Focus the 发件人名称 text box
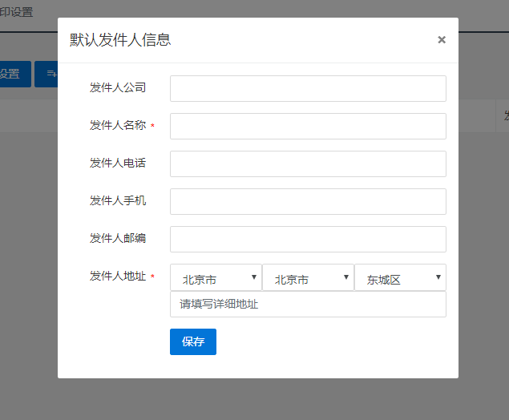The height and width of the screenshot is (420, 509). click(308, 127)
